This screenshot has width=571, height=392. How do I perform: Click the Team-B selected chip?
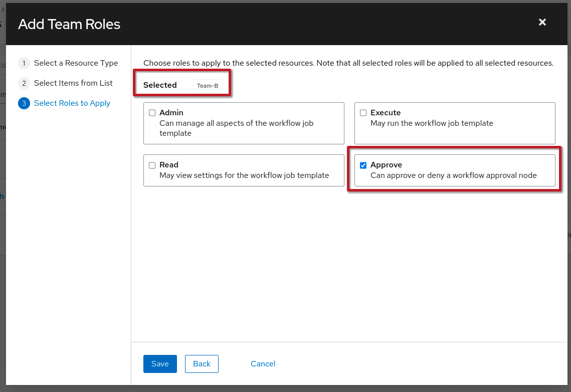208,86
